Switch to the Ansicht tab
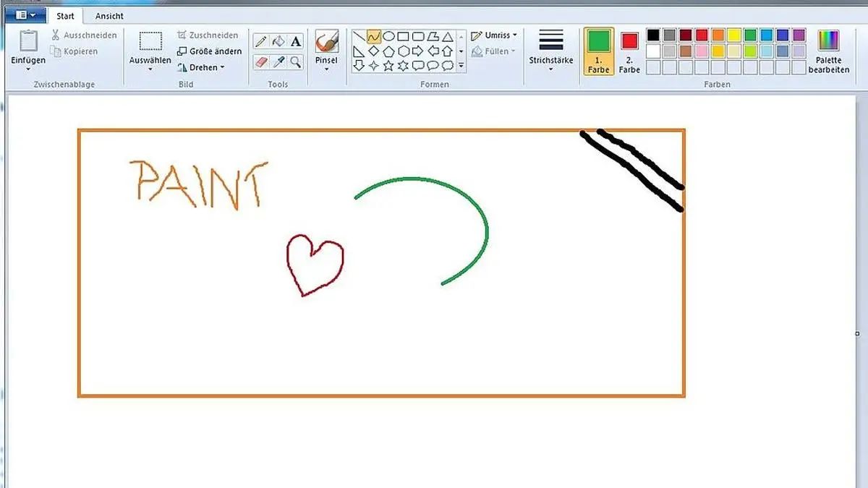The image size is (868, 488). pyautogui.click(x=109, y=16)
